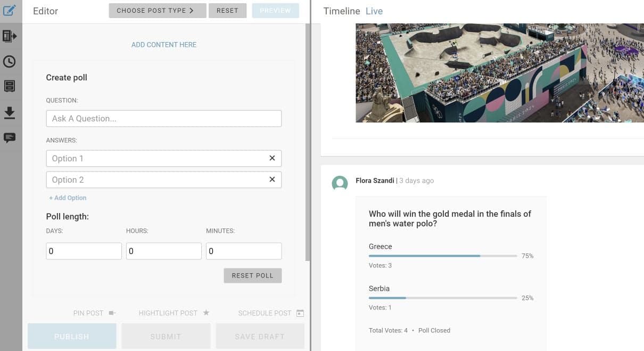Focus the Ask A Question field
The height and width of the screenshot is (351, 644).
pos(164,118)
